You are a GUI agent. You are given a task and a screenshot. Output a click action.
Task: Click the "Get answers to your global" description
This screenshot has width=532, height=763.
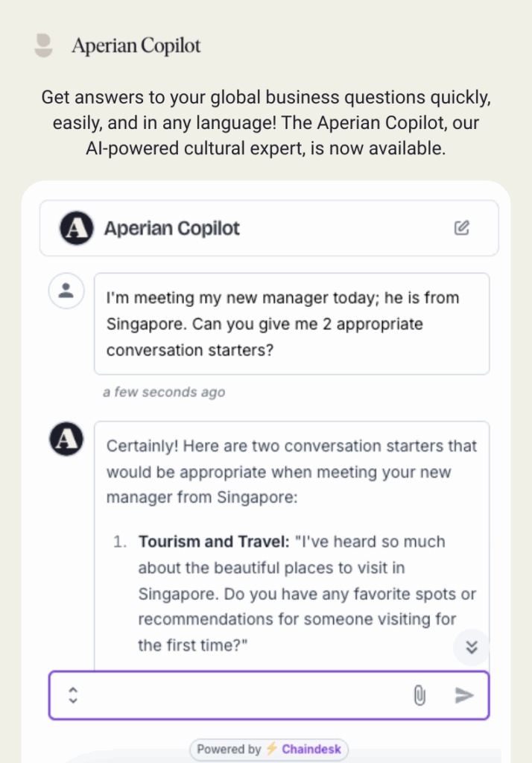pos(266,123)
